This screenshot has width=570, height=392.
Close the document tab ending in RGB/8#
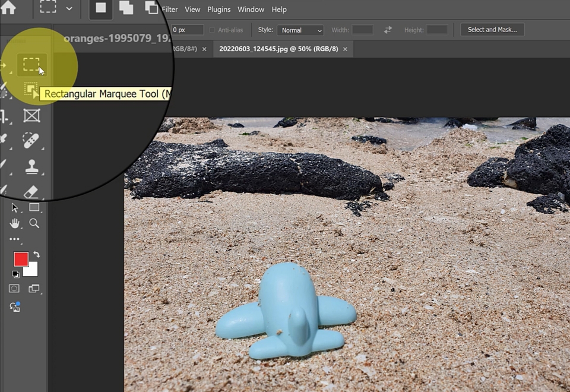click(x=204, y=49)
